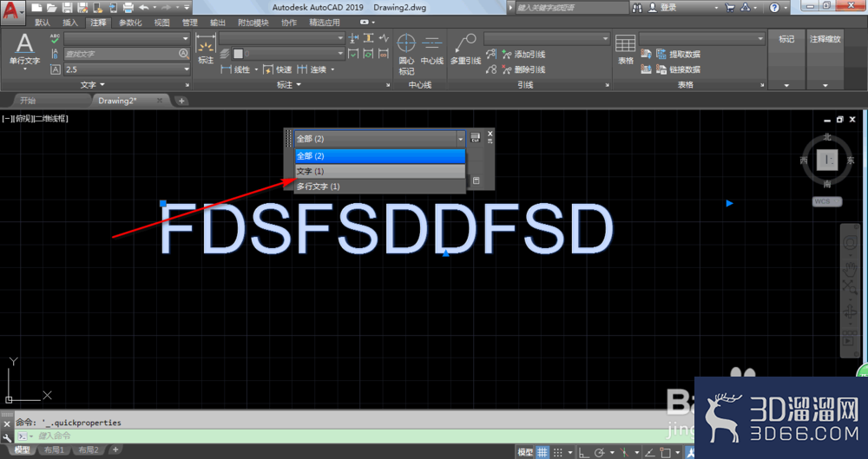This screenshot has height=459, width=868.
Task: Click the new drawing tab plus button
Action: click(x=181, y=101)
